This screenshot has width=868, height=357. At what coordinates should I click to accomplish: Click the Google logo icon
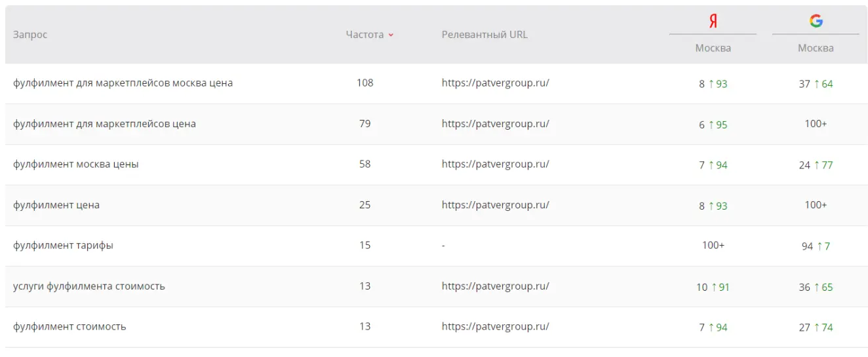[x=816, y=22]
